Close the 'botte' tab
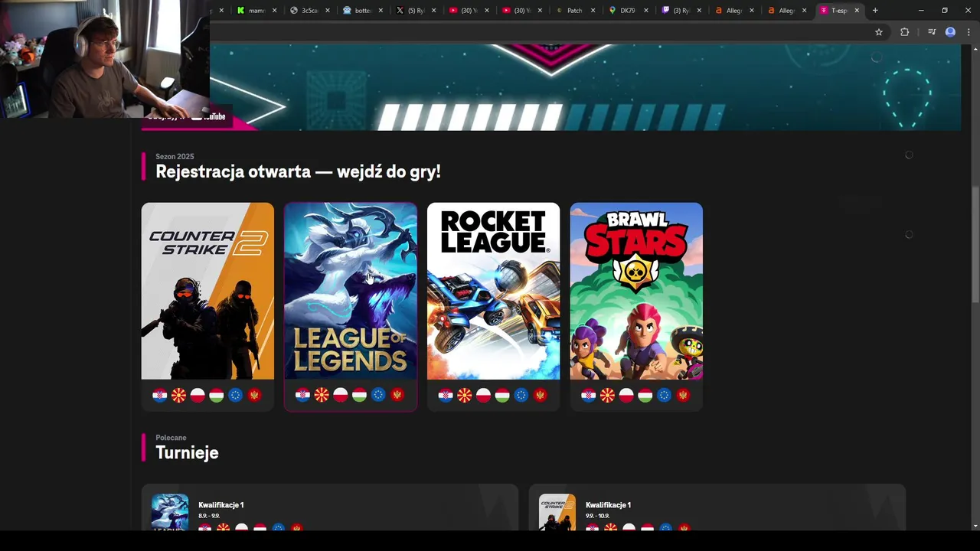 pyautogui.click(x=381, y=11)
